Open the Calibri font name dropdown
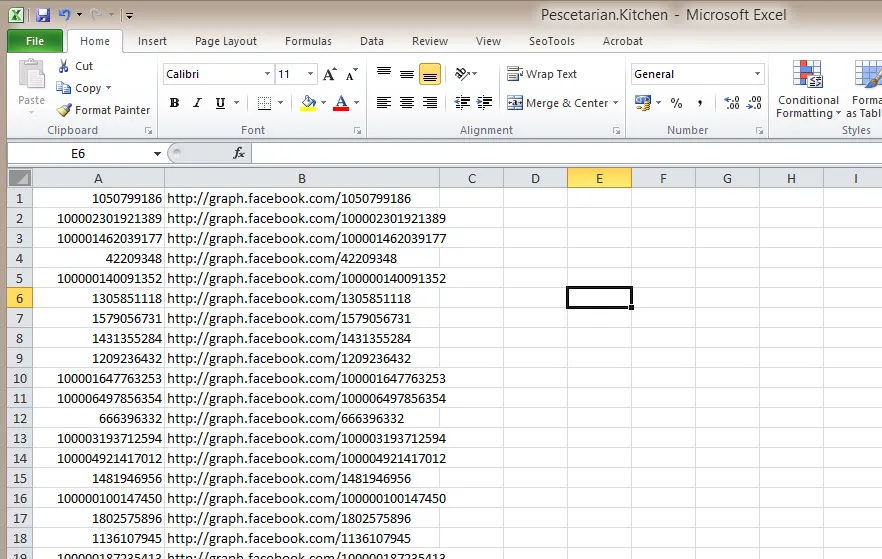 tap(267, 74)
